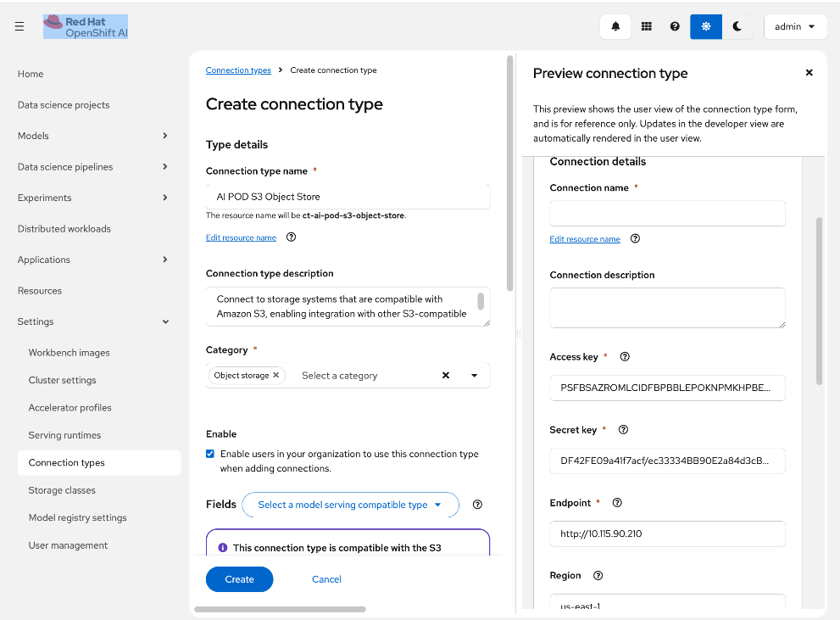Remove the Object storage category tag
This screenshot has height=620, width=840.
click(275, 374)
